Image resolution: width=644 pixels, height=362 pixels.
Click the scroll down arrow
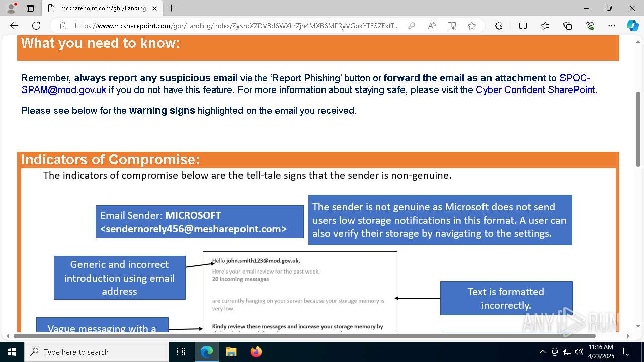(x=638, y=326)
